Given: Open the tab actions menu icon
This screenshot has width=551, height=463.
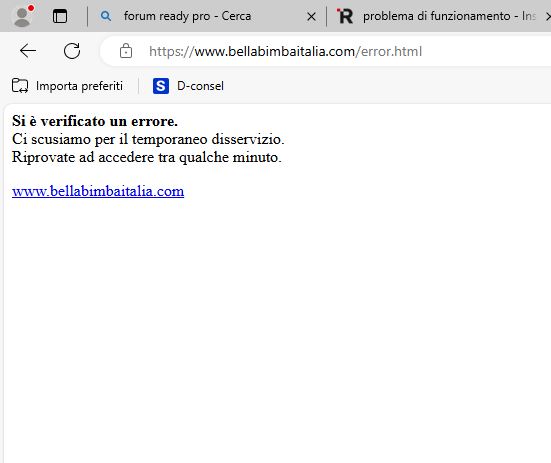Looking at the screenshot, I should click(60, 16).
